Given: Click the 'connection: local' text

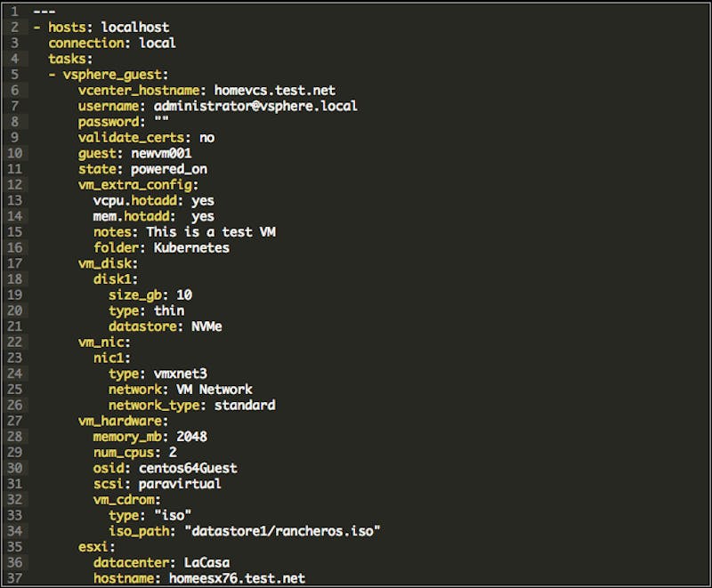Looking at the screenshot, I should (x=112, y=43).
